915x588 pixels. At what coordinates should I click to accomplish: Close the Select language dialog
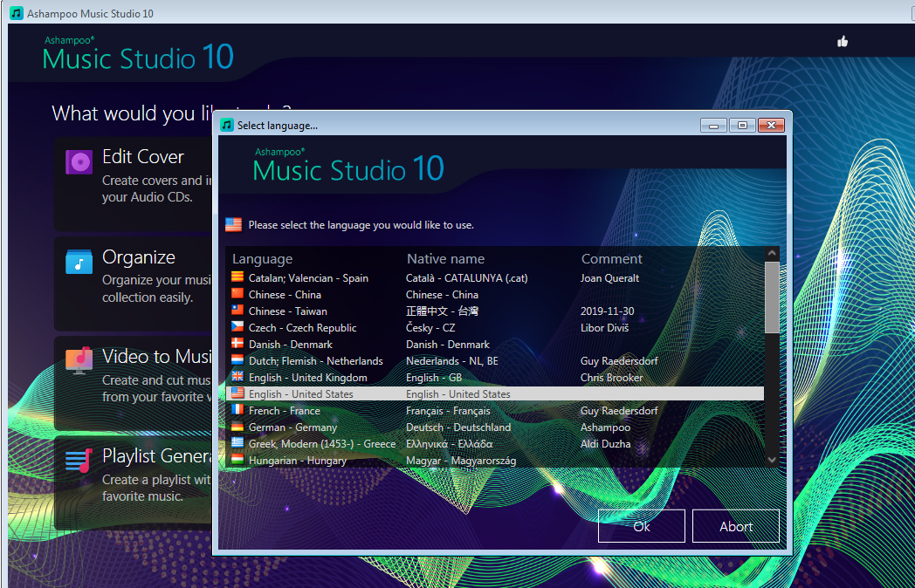[771, 125]
